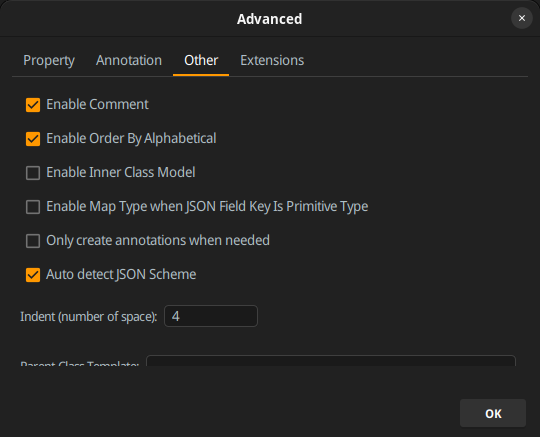Close the Advanced dialog with the X icon

tap(522, 18)
